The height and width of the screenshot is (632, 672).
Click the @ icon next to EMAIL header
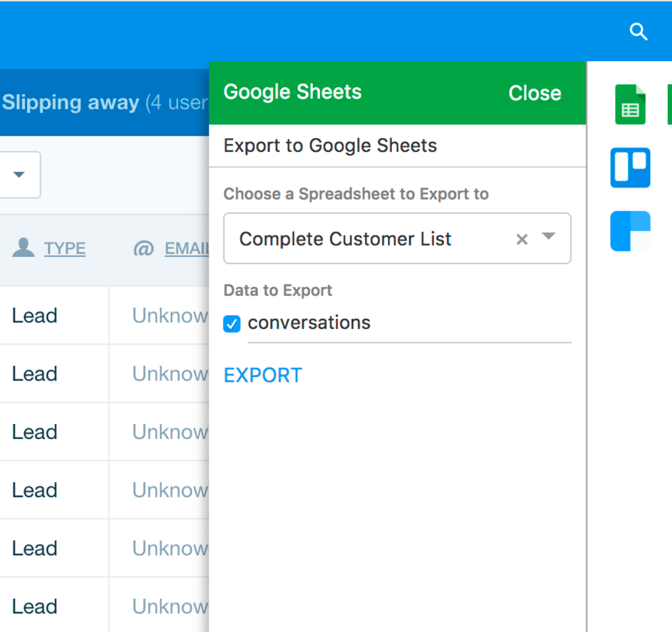[x=144, y=248]
